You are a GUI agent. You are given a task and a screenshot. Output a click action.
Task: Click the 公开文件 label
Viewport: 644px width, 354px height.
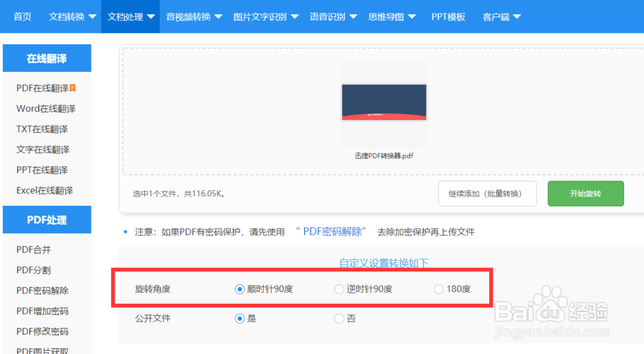(x=153, y=319)
